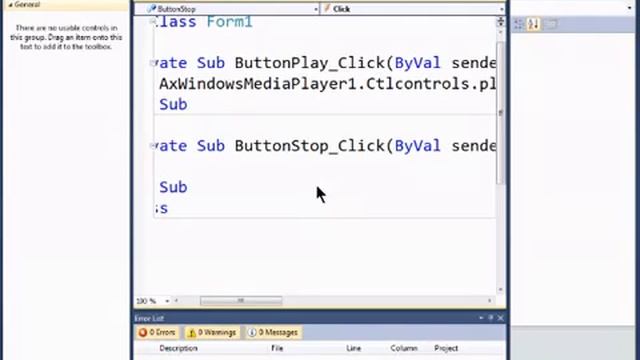This screenshot has height=360, width=640.
Task: Click the horizontal scrollbar right arrow
Action: click(490, 301)
